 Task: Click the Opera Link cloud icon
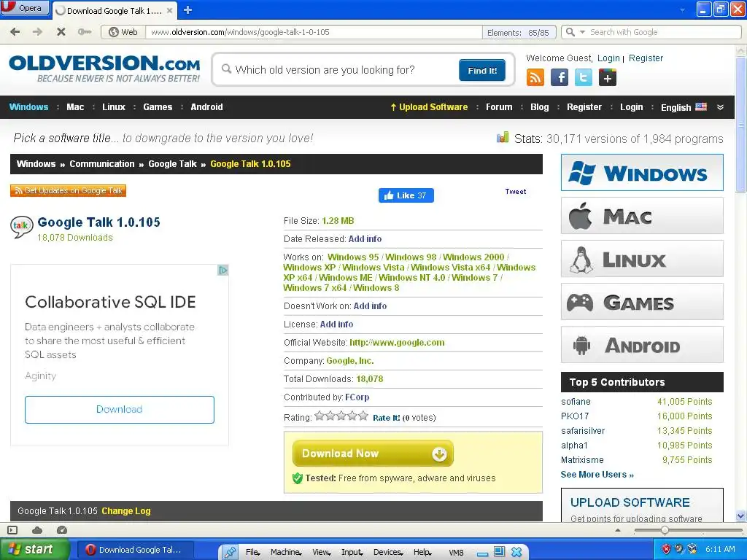(x=37, y=529)
